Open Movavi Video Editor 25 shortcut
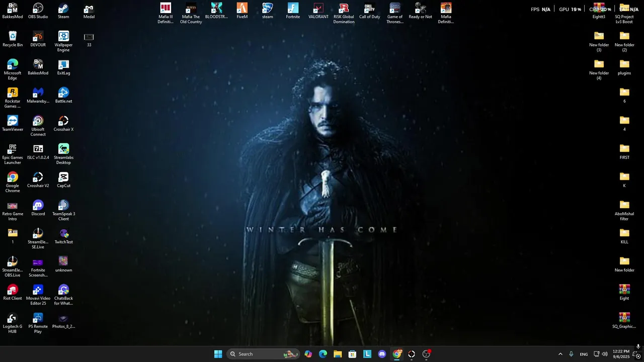 coord(38,295)
